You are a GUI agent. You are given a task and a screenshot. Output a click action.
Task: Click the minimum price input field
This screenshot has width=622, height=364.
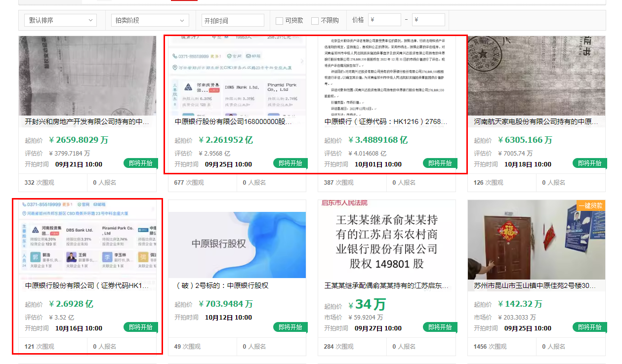(x=384, y=20)
